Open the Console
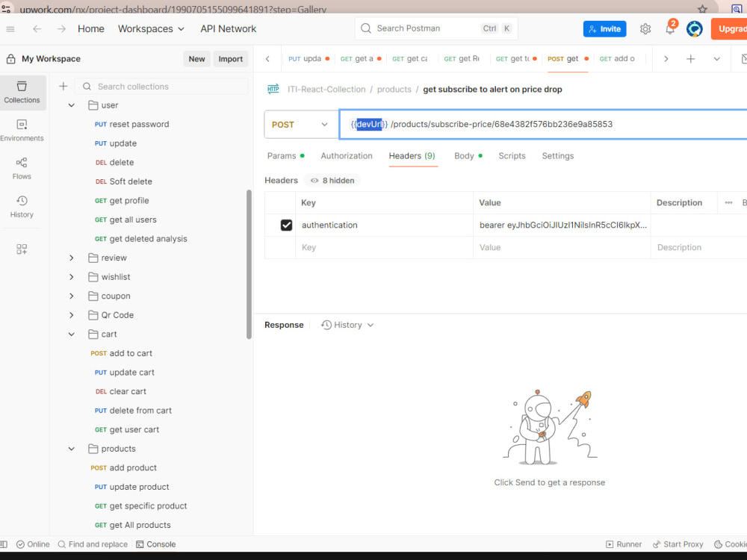This screenshot has width=747, height=560. 156,544
